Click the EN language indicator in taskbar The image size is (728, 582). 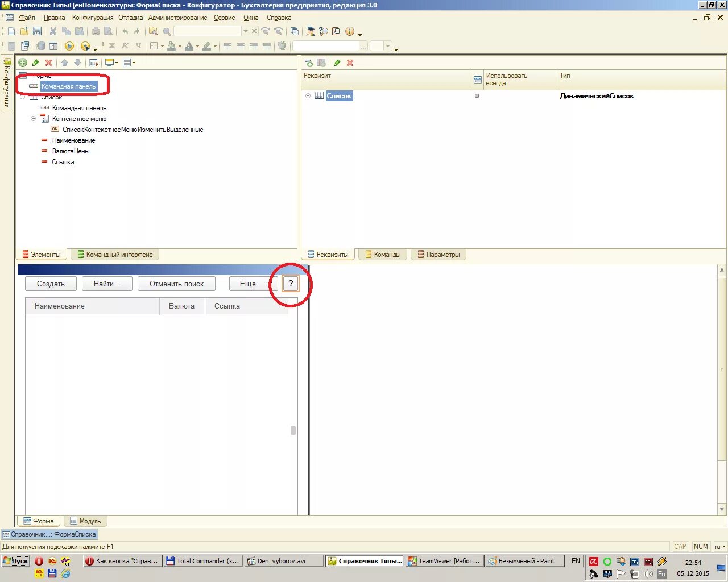pos(576,561)
